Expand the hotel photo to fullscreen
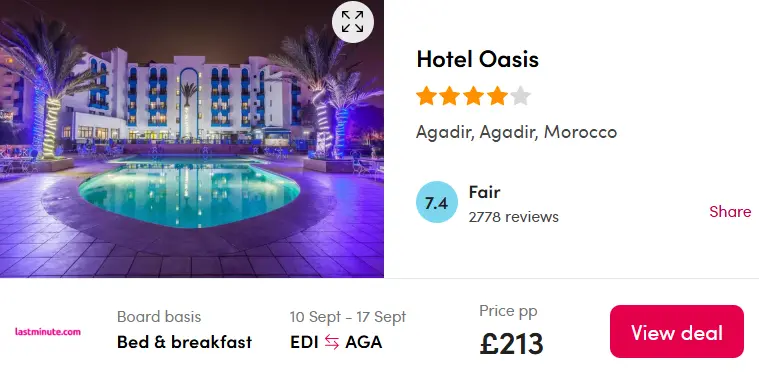 (352, 22)
